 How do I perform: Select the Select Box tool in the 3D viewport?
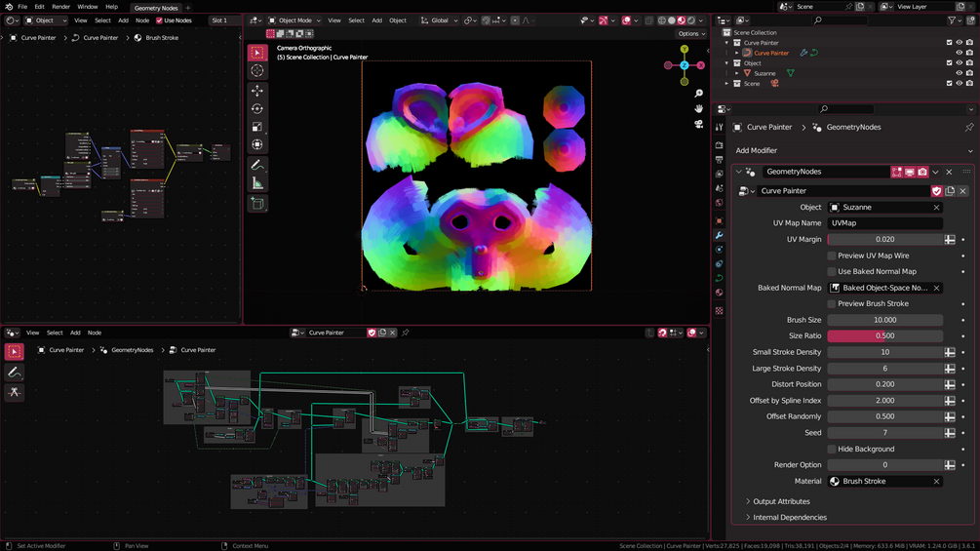[x=256, y=53]
